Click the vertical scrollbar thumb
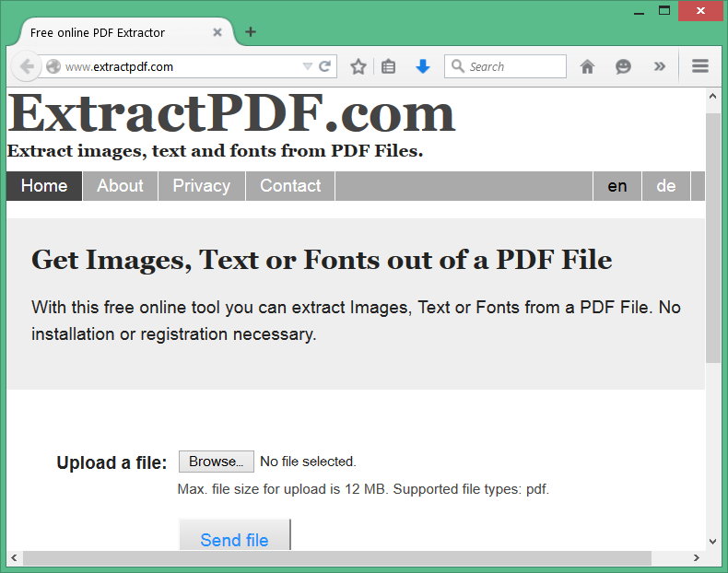 pyautogui.click(x=712, y=238)
